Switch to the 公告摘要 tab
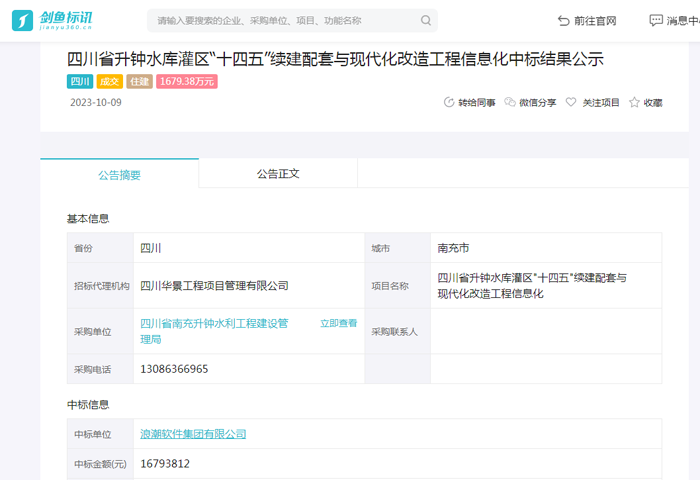This screenshot has width=700, height=480. (119, 174)
